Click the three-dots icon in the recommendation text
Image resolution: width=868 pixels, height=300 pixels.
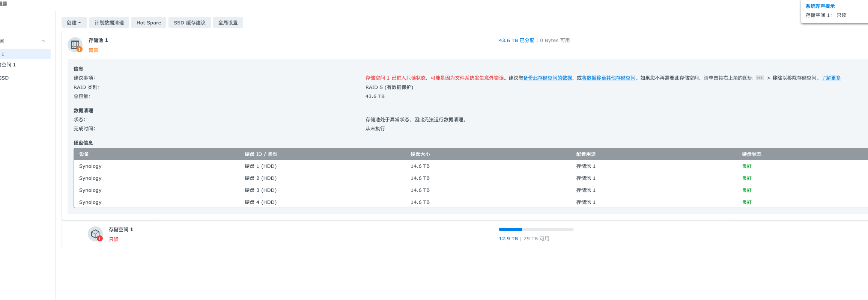point(760,78)
